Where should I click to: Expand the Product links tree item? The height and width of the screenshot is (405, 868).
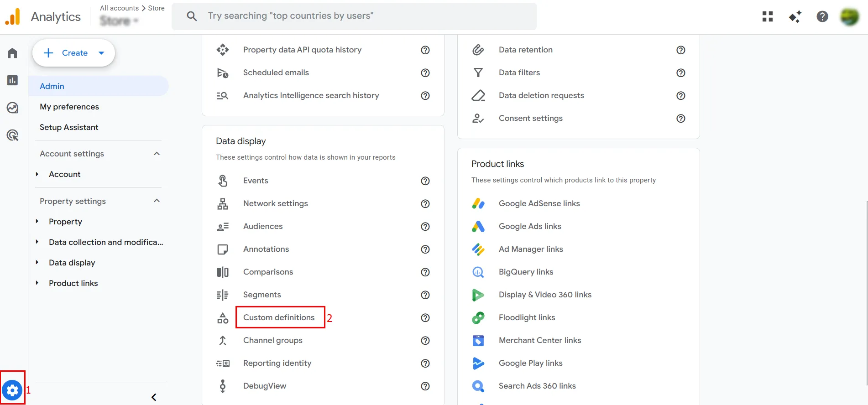(x=37, y=283)
